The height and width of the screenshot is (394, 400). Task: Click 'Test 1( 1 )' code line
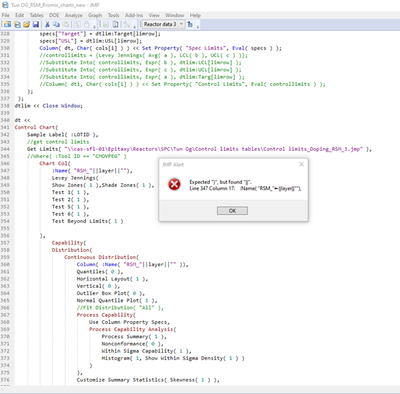pyautogui.click(x=70, y=192)
